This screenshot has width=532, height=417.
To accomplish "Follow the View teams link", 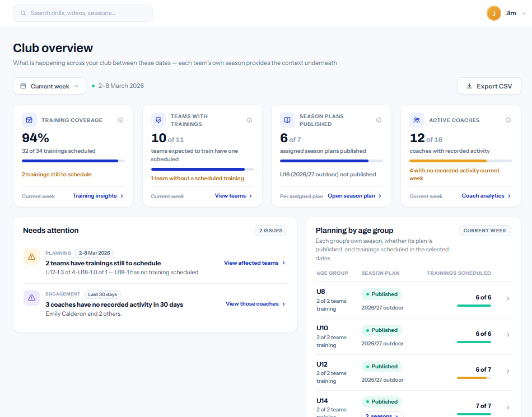I will [234, 196].
